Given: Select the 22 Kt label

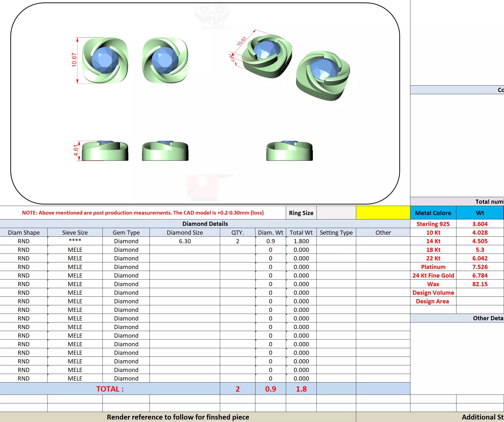Looking at the screenshot, I should 433,258.
